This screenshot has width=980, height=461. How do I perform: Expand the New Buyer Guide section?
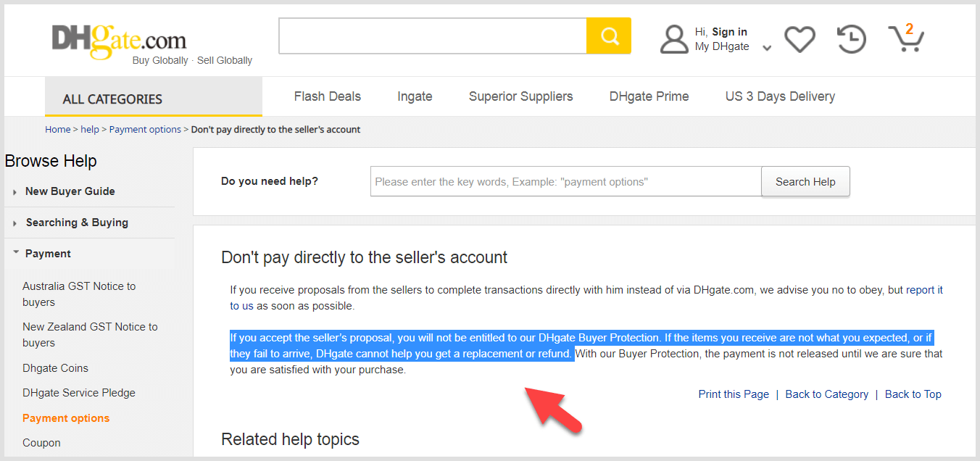click(x=70, y=191)
